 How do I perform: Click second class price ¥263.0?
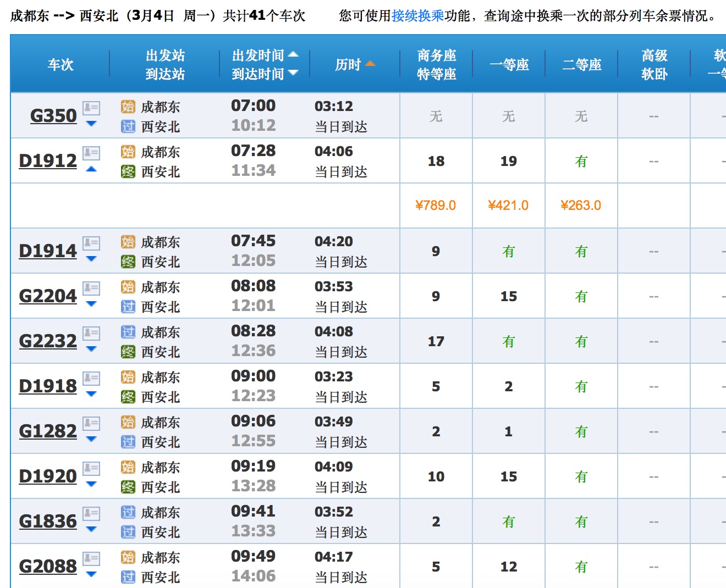581,206
